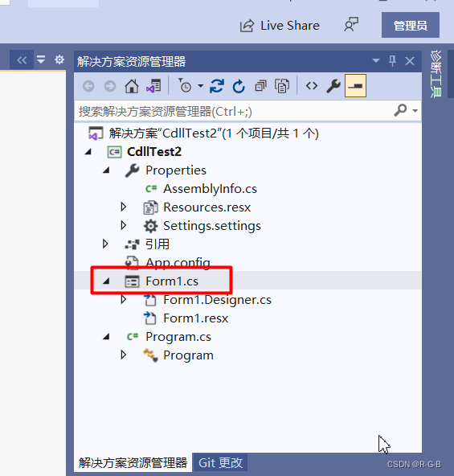This screenshot has height=476, width=454.
Task: Switch between solutions and folder views icon
Action: click(x=153, y=86)
